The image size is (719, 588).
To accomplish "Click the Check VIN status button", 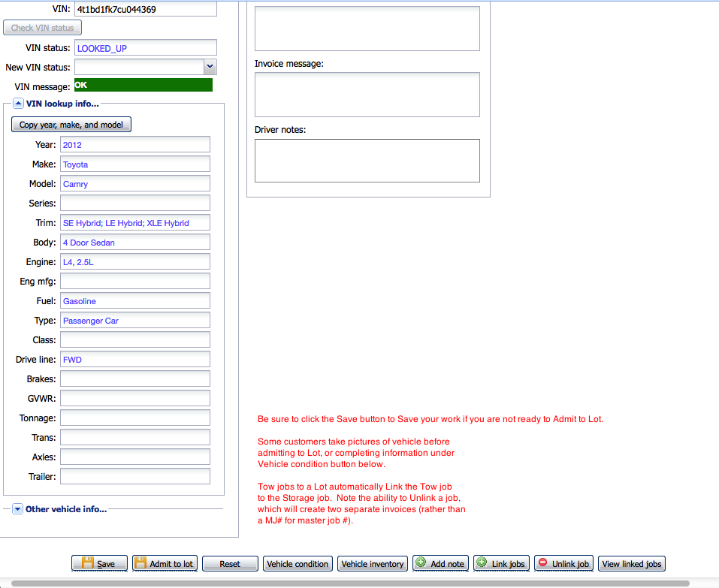I will (43, 28).
